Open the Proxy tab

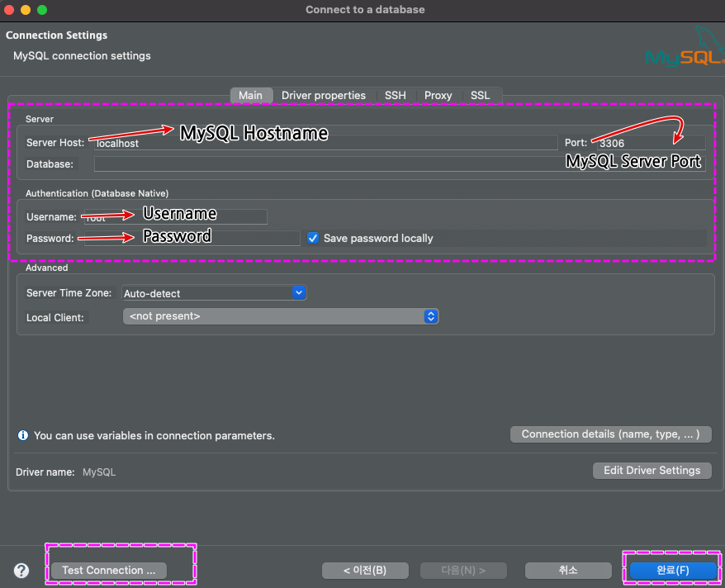438,95
